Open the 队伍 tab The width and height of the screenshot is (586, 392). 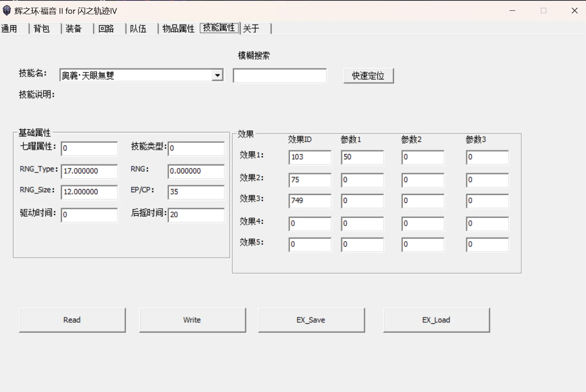(x=138, y=29)
